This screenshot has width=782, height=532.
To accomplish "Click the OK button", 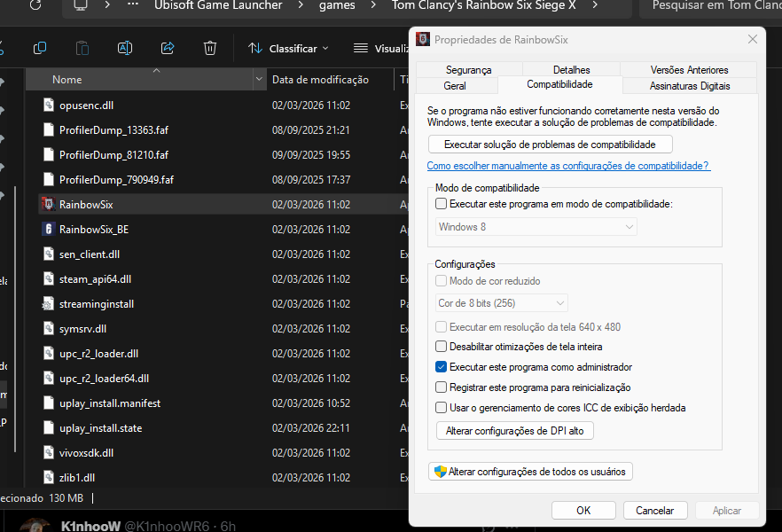I will (x=583, y=511).
